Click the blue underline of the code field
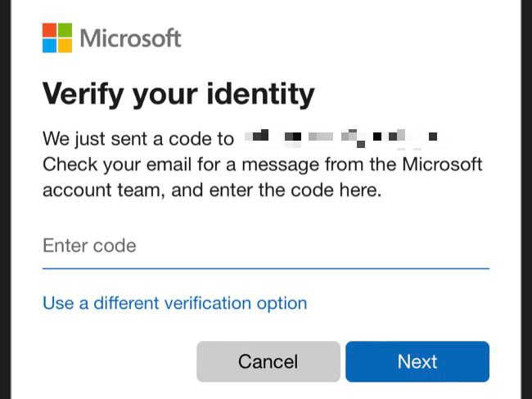 [x=265, y=267]
